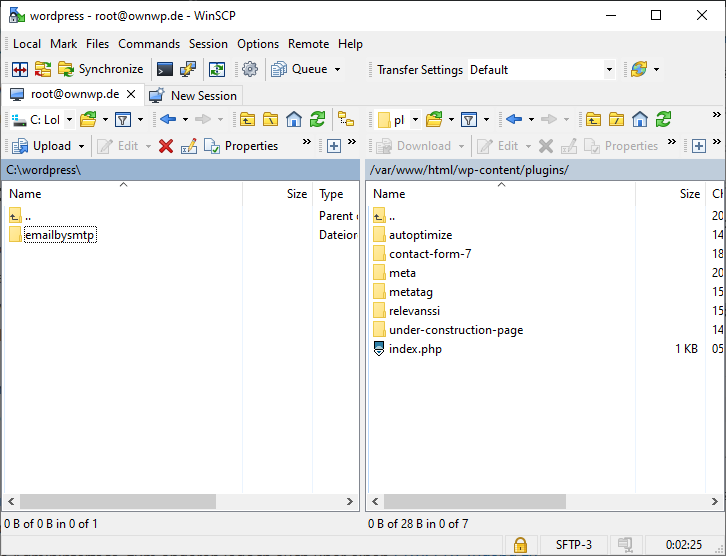Image resolution: width=726 pixels, height=556 pixels.
Task: Click the Upload button
Action: [x=42, y=146]
